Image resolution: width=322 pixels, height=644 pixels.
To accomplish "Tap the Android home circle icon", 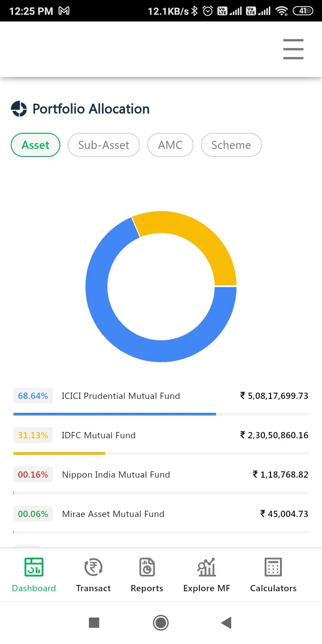I will click(161, 622).
